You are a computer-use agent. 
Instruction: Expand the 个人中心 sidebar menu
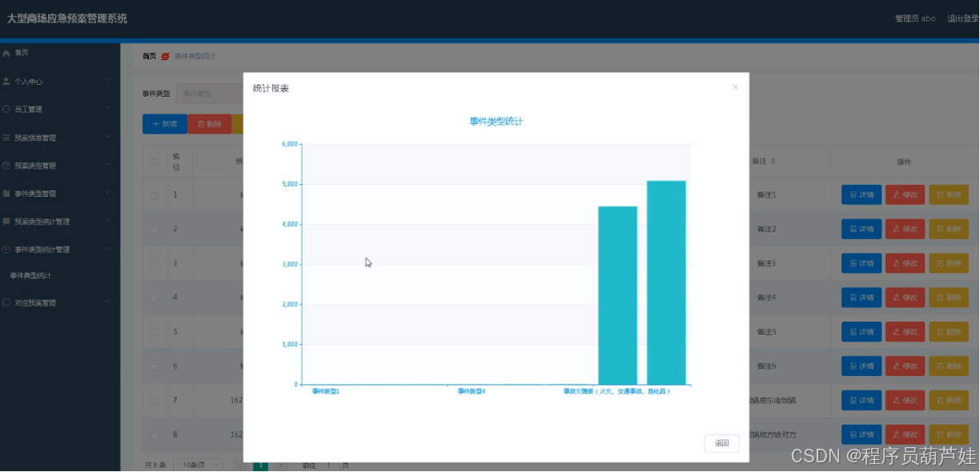click(107, 81)
